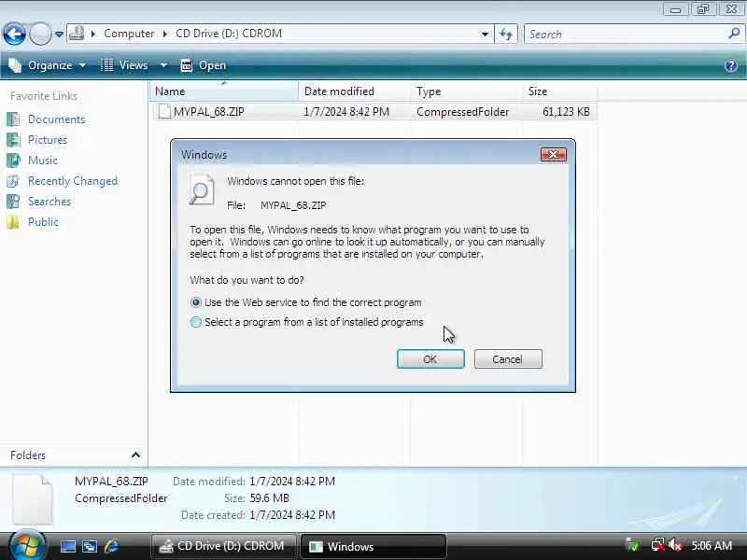This screenshot has width=747, height=560.
Task: Open Searches favorite link
Action: coord(49,202)
